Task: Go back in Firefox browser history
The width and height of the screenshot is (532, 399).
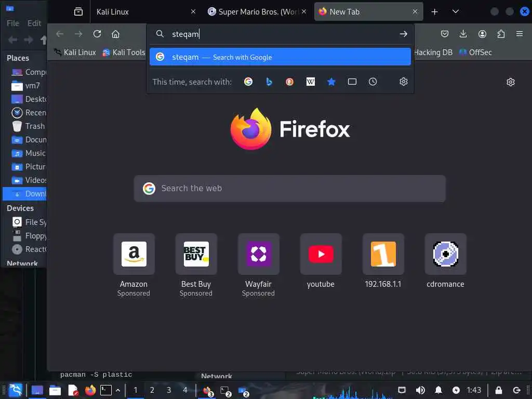Action: tap(60, 34)
